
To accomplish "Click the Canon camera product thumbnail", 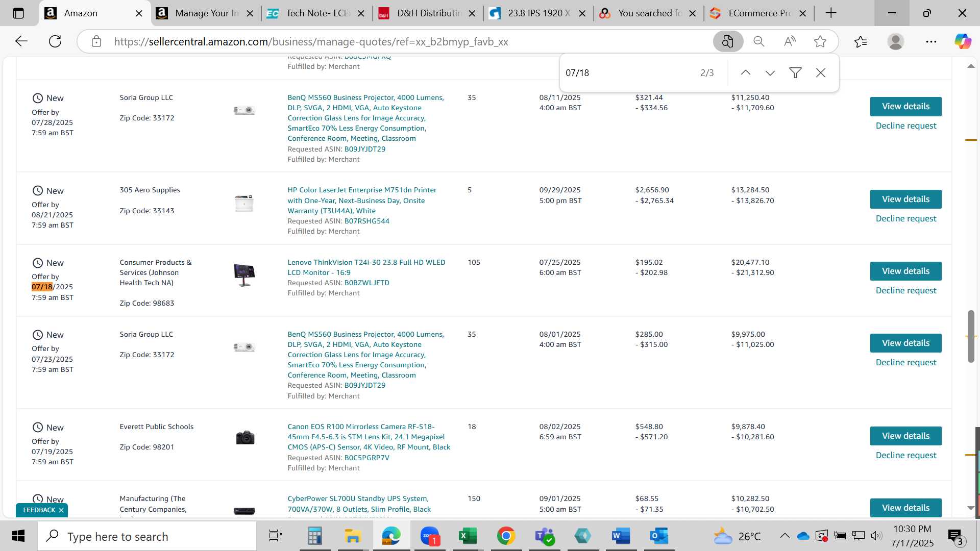I will pyautogui.click(x=245, y=438).
